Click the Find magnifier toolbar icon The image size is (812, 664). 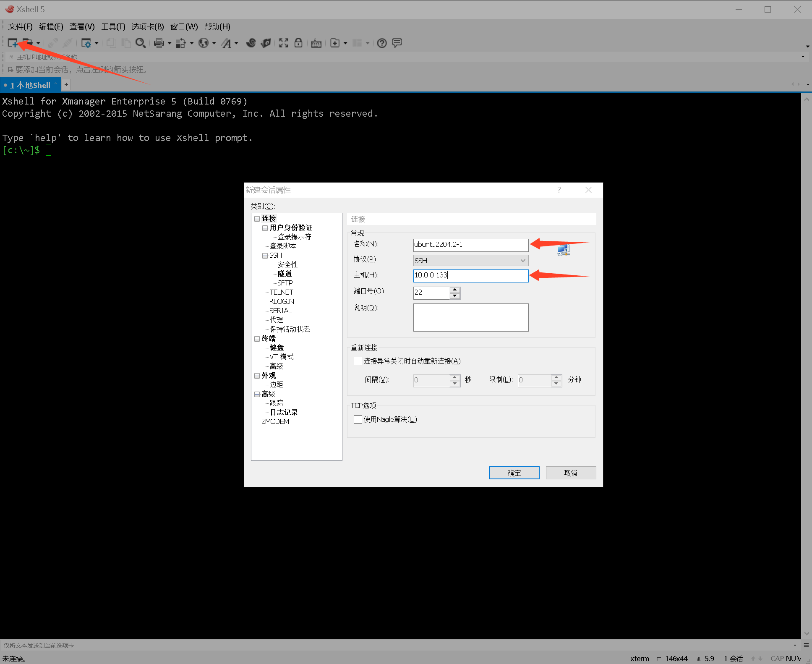tap(141, 43)
